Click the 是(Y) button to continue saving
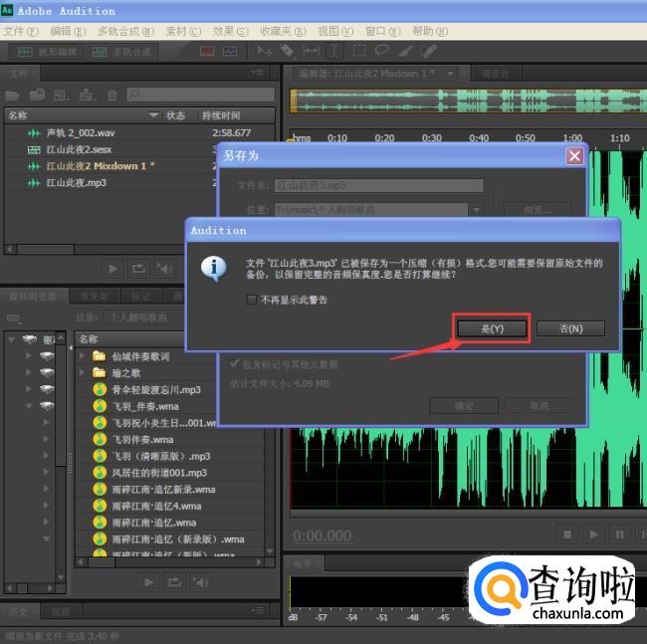Image resolution: width=647 pixels, height=644 pixels. 491,328
